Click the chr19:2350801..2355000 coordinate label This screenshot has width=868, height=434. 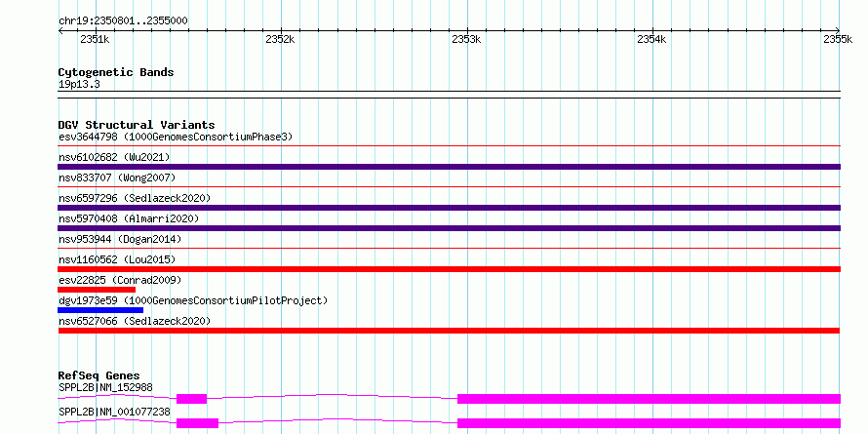123,21
